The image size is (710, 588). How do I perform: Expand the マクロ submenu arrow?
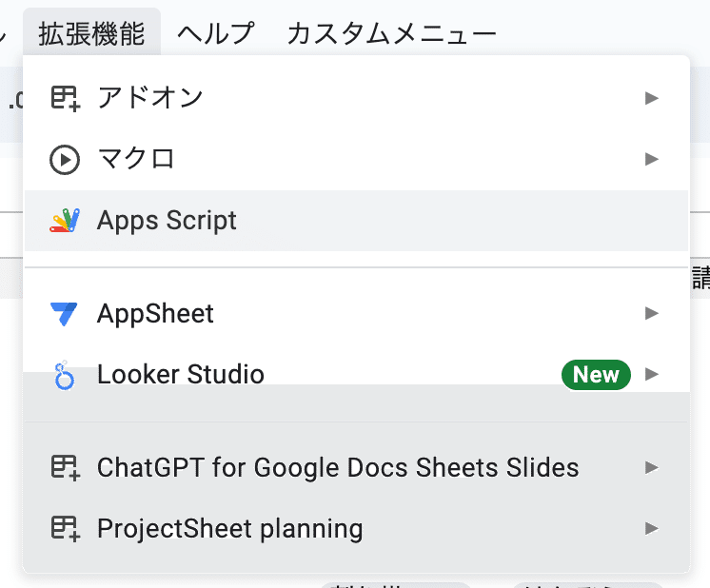652,159
